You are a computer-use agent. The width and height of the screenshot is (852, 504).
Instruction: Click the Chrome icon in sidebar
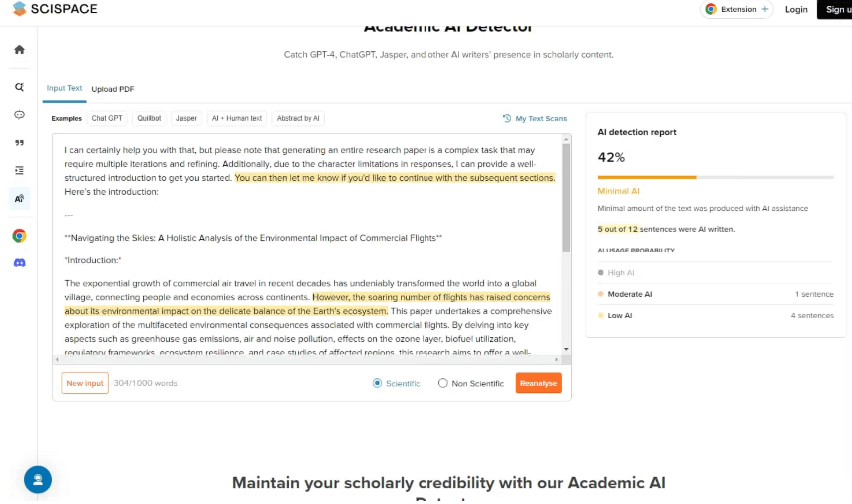pos(19,236)
